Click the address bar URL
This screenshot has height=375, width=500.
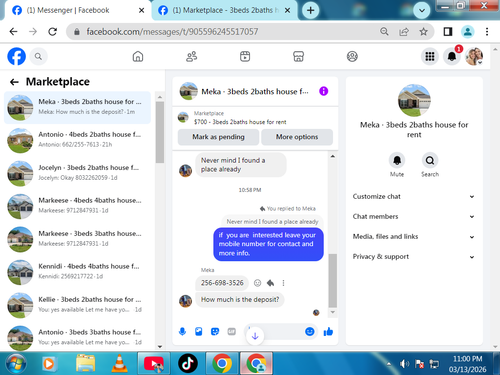pos(172,32)
